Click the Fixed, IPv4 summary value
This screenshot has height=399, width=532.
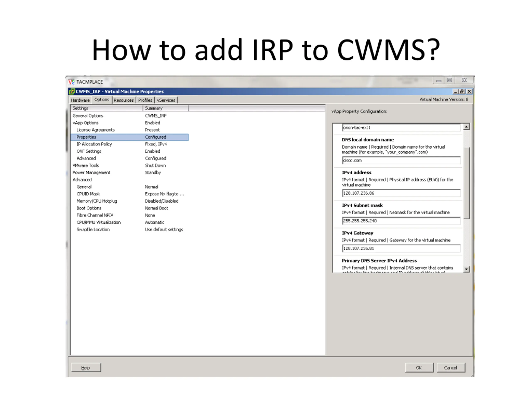[156, 144]
